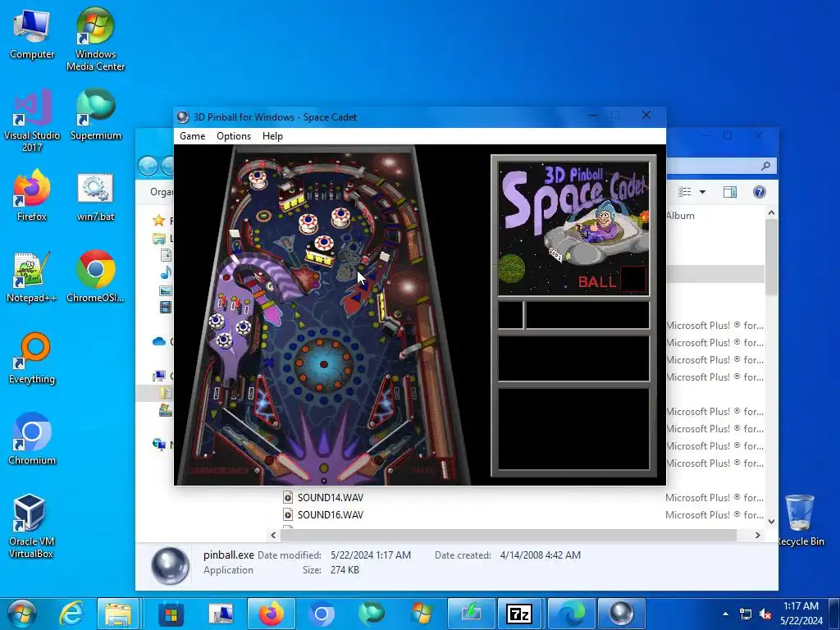The image size is (840, 630).
Task: Open the Help menu in 3D Pinball
Action: [272, 136]
